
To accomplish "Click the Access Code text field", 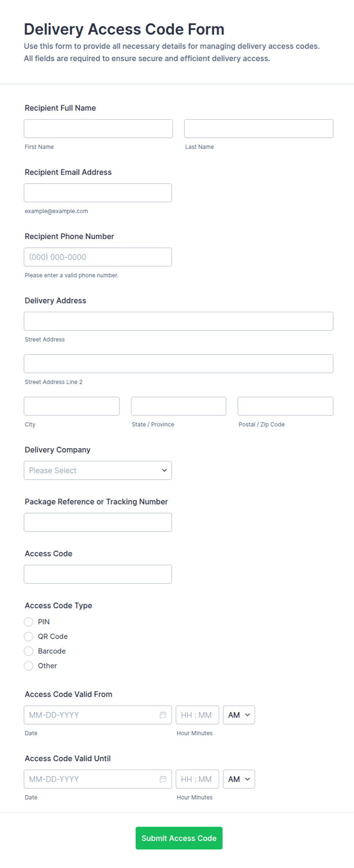I will (98, 574).
